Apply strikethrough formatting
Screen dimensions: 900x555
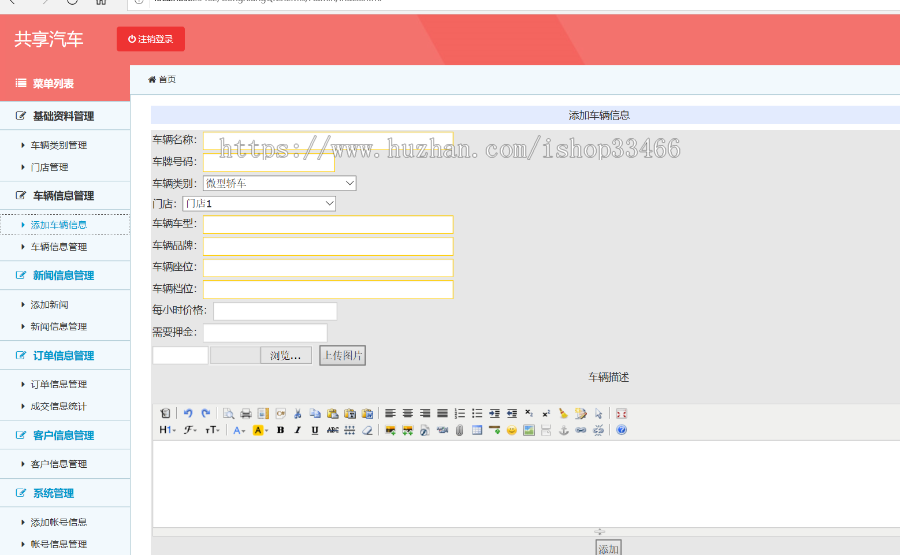click(x=332, y=430)
